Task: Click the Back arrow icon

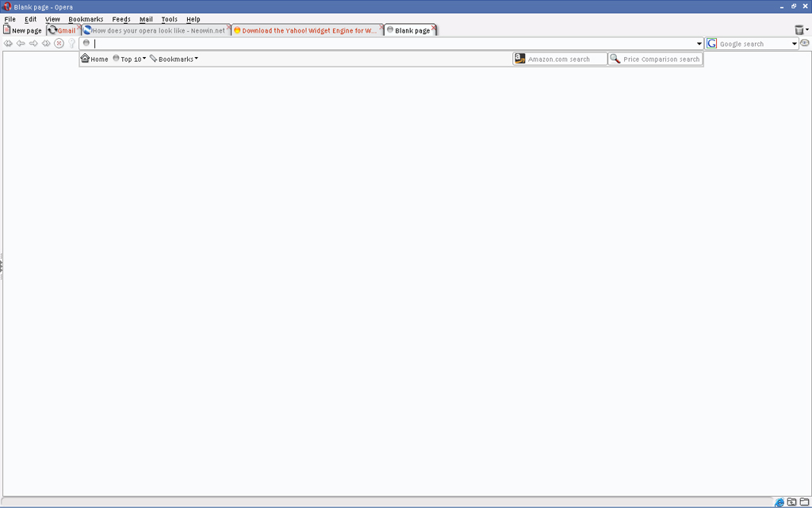Action: point(21,44)
